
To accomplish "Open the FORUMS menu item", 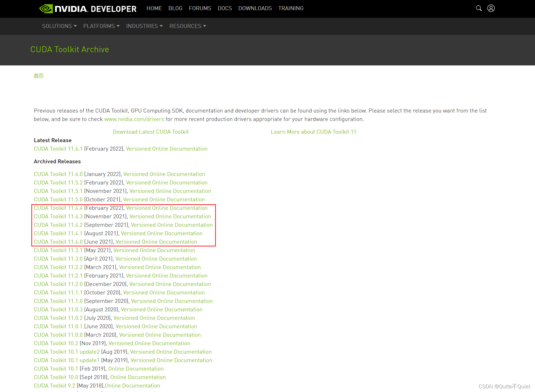I will click(x=200, y=8).
